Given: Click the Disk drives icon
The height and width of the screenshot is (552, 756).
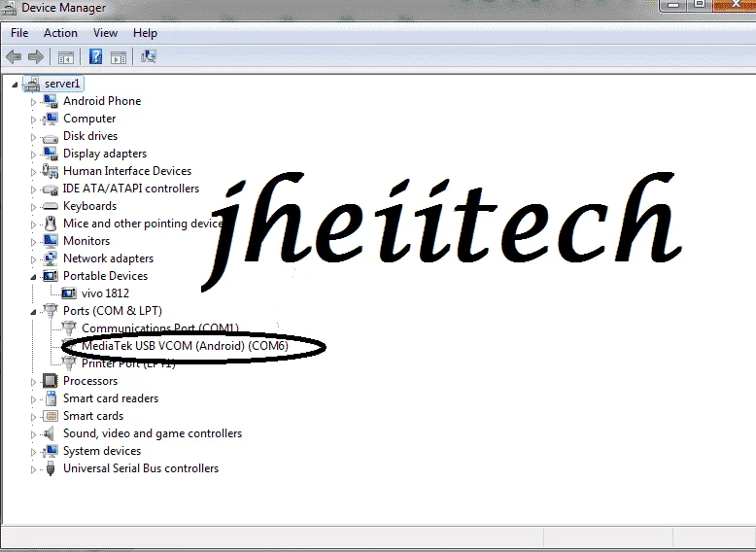Looking at the screenshot, I should point(51,137).
